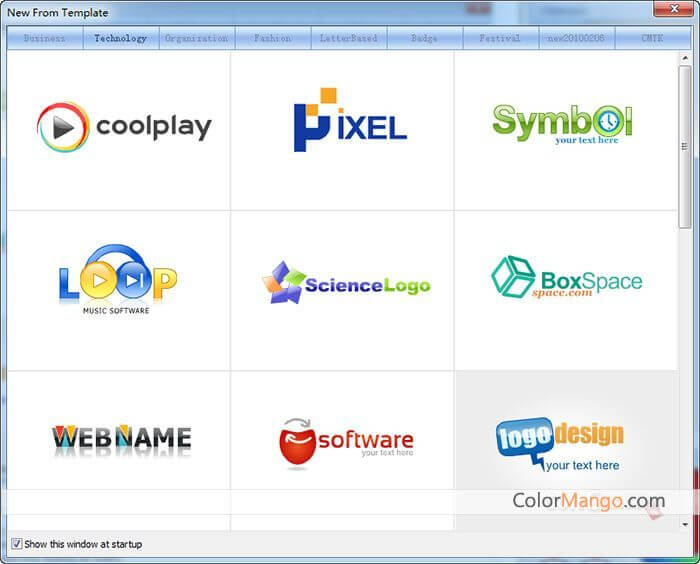Image resolution: width=700 pixels, height=564 pixels.
Task: Choose the ScienceLogo template
Action: (343, 285)
